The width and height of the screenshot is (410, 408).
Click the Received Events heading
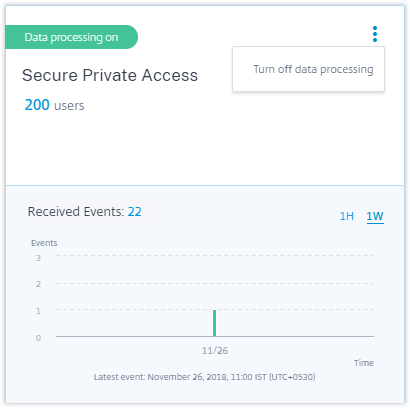[76, 212]
